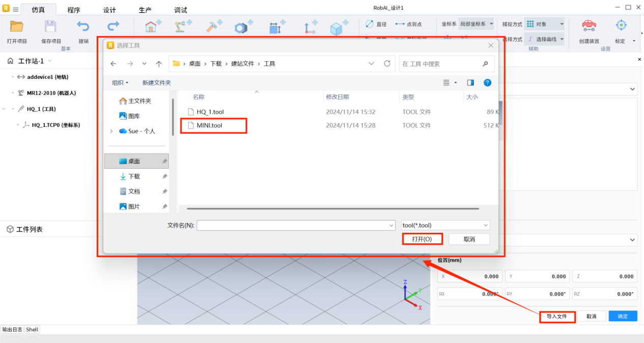Switch to the Production tab
This screenshot has height=343, width=644.
145,10
